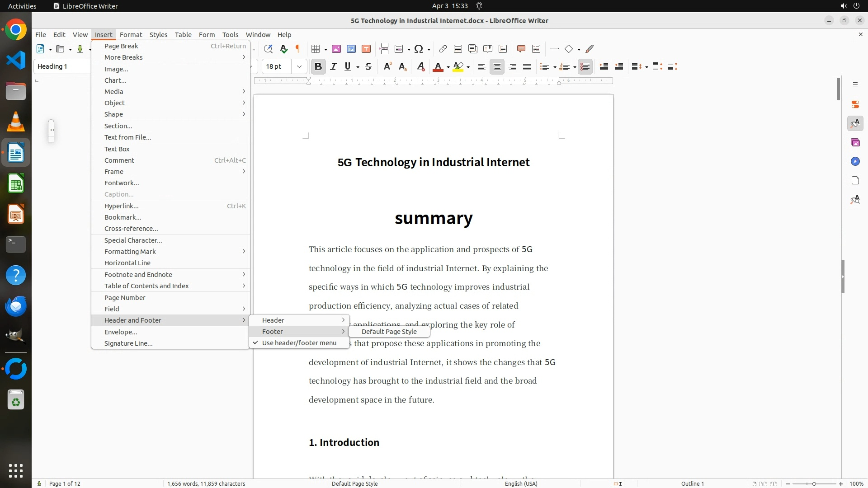Click the Insert Special Character omega icon
The height and width of the screenshot is (488, 868).
tap(419, 49)
